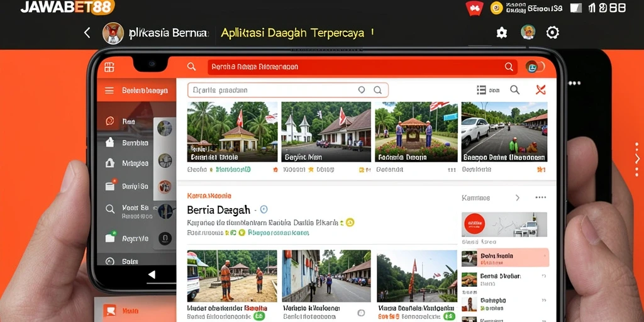Go back using the left chevron arrow
This screenshot has width=644, height=322.
[x=87, y=33]
